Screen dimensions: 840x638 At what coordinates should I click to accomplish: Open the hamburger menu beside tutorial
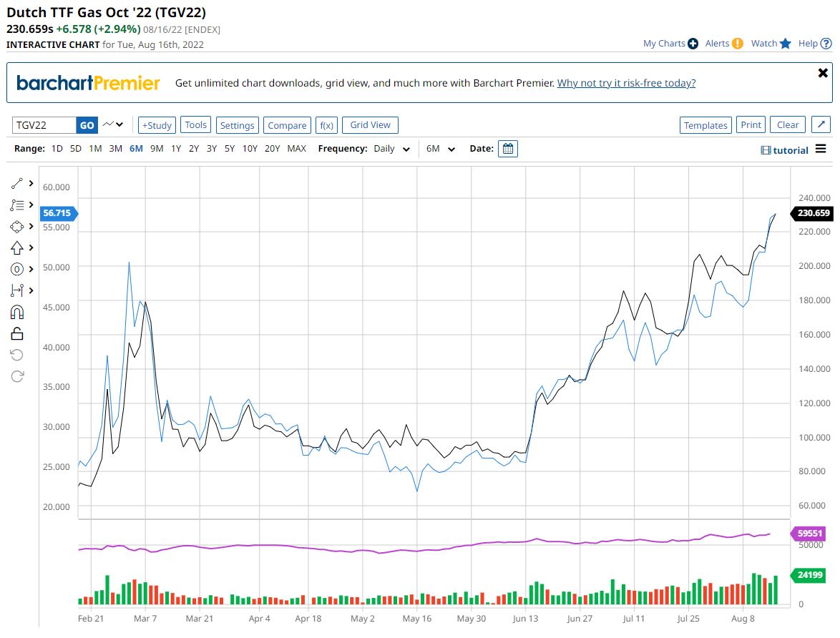click(821, 149)
